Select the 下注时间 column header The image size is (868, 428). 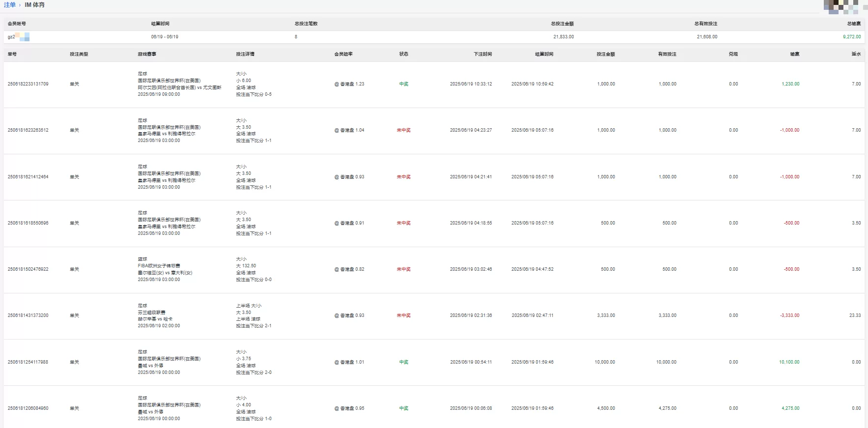tap(483, 54)
